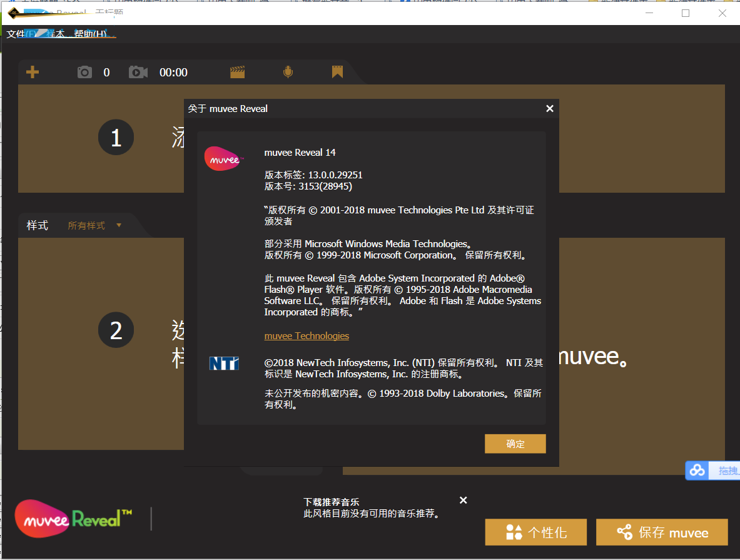Click the video camera icon beside 00:00
Viewport: 740px width, 560px height.
click(138, 72)
